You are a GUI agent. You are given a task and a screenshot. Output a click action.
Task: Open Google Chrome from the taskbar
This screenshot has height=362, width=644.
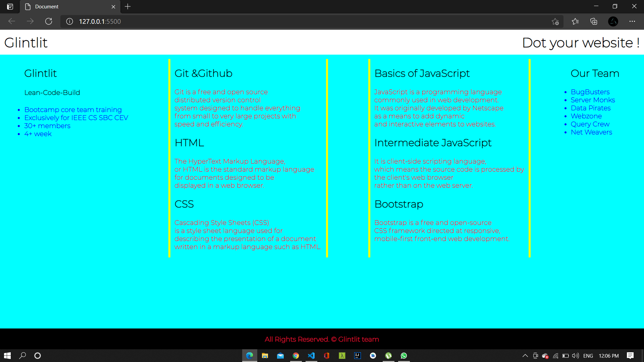pyautogui.click(x=296, y=356)
